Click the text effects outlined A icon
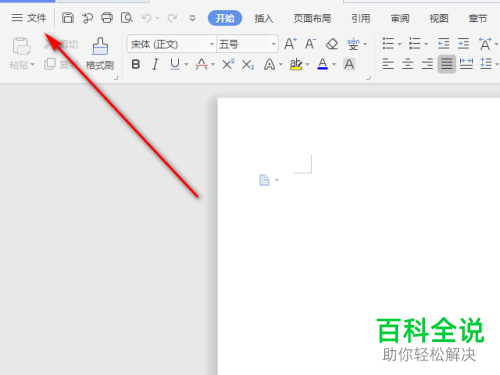Image resolution: width=500 pixels, height=375 pixels. [269, 64]
